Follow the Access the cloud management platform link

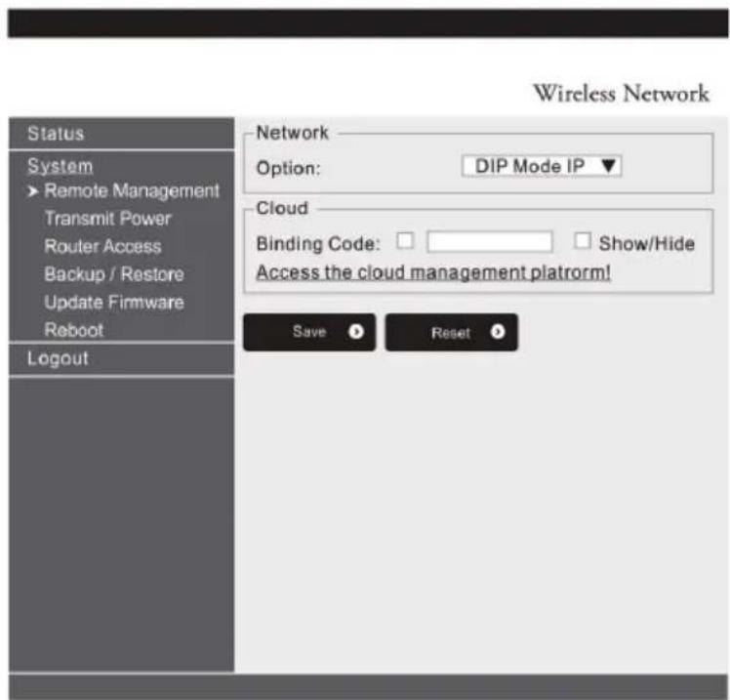click(433, 272)
